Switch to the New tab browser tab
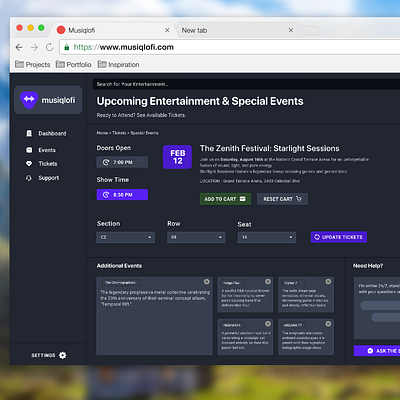 click(237, 30)
